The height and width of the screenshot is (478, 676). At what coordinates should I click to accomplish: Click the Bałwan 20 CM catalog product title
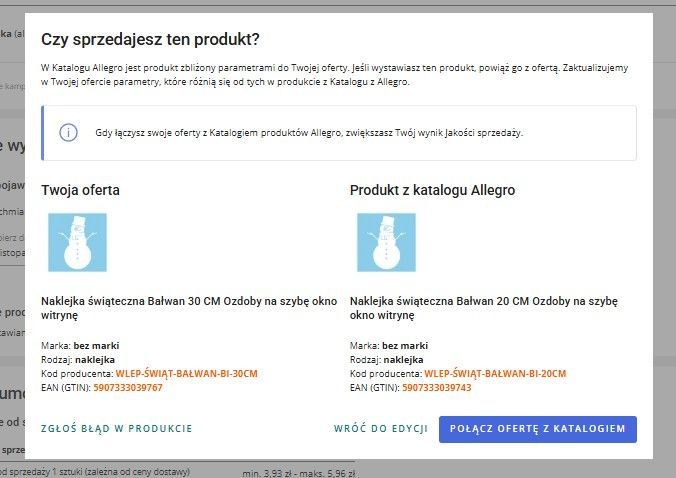coord(484,307)
